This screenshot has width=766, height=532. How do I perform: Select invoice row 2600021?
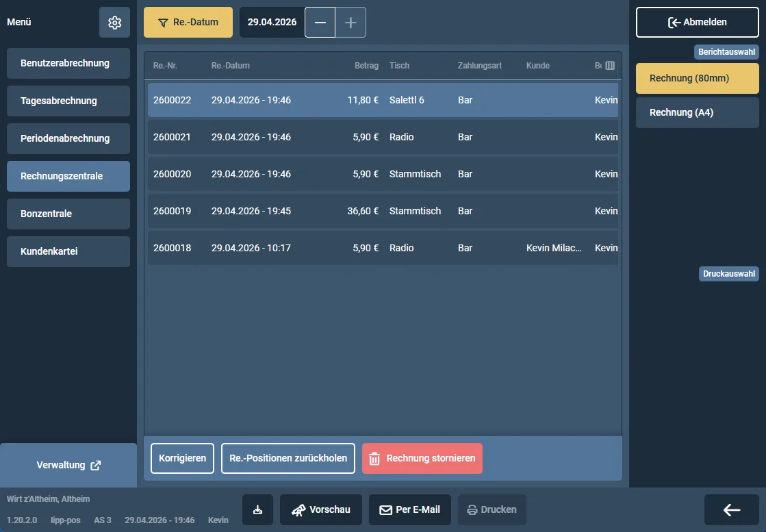pyautogui.click(x=383, y=137)
